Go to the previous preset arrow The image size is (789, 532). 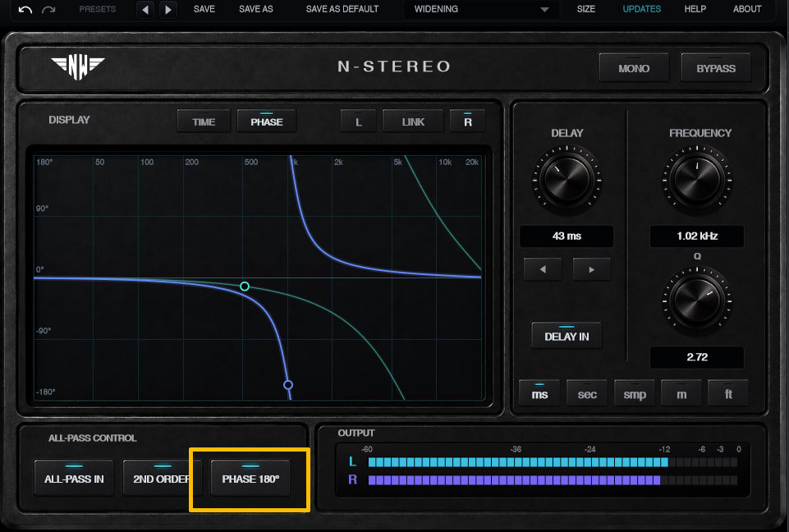tap(145, 10)
